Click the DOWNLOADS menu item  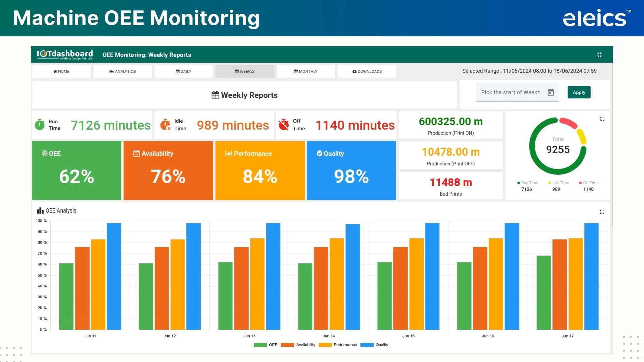click(x=368, y=71)
